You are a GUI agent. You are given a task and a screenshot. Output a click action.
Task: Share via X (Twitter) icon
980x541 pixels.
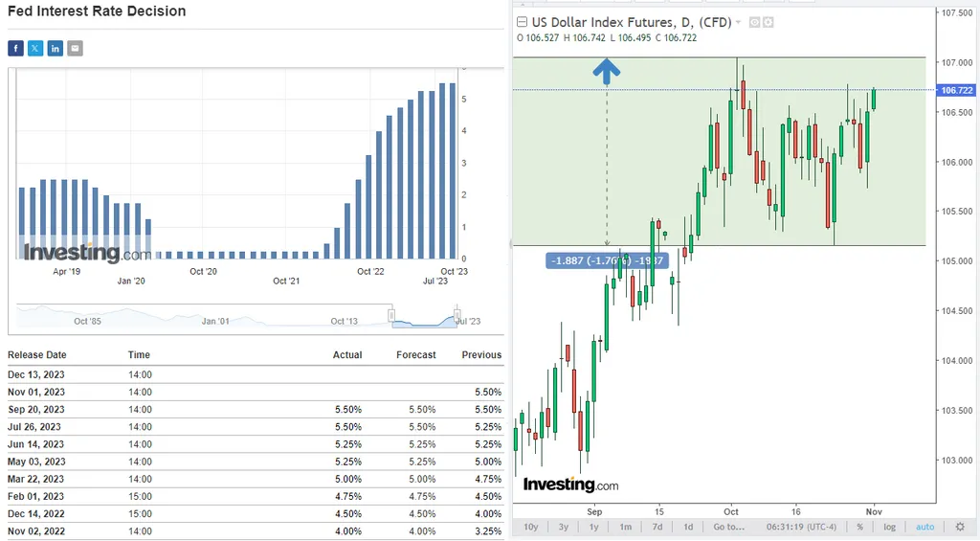tap(35, 48)
